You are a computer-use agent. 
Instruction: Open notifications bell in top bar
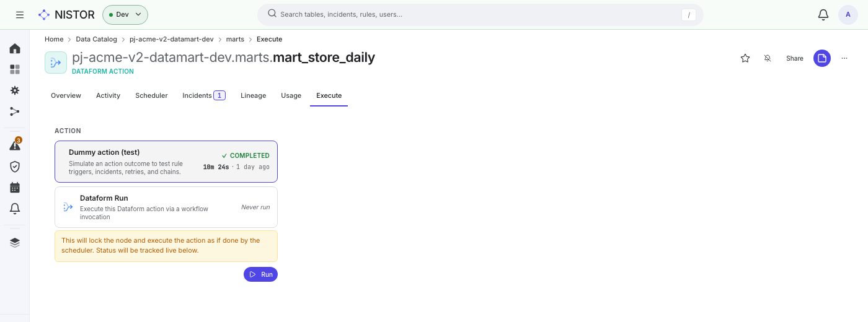(823, 14)
